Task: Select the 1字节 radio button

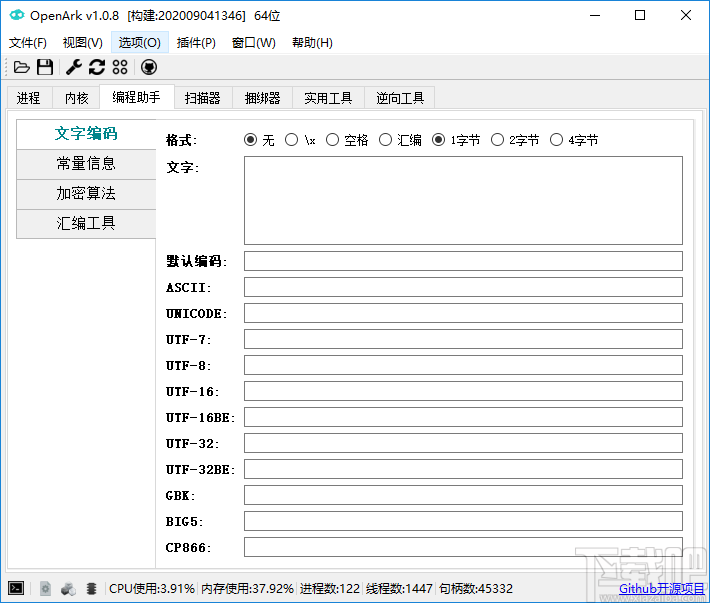Action: (x=456, y=140)
